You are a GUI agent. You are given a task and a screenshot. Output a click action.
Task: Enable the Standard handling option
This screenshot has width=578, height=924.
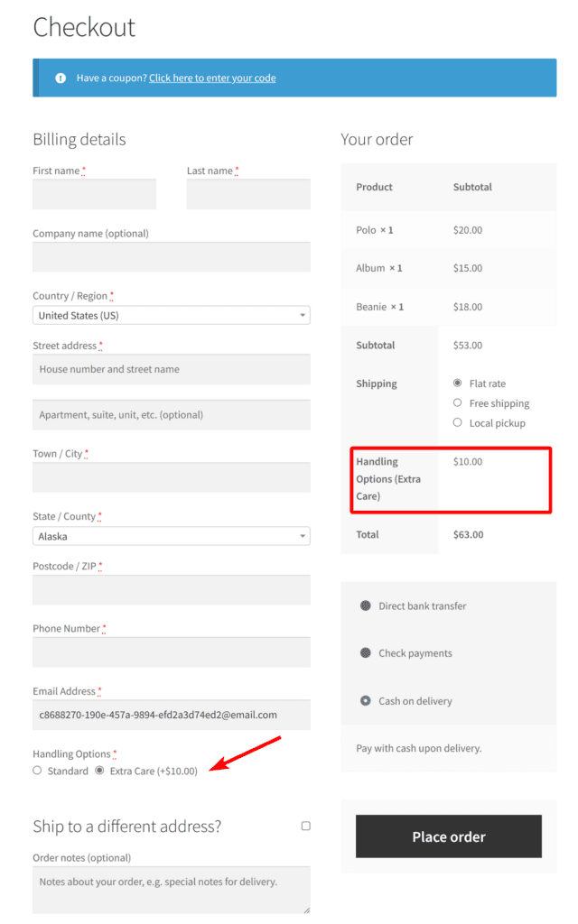tap(36, 771)
